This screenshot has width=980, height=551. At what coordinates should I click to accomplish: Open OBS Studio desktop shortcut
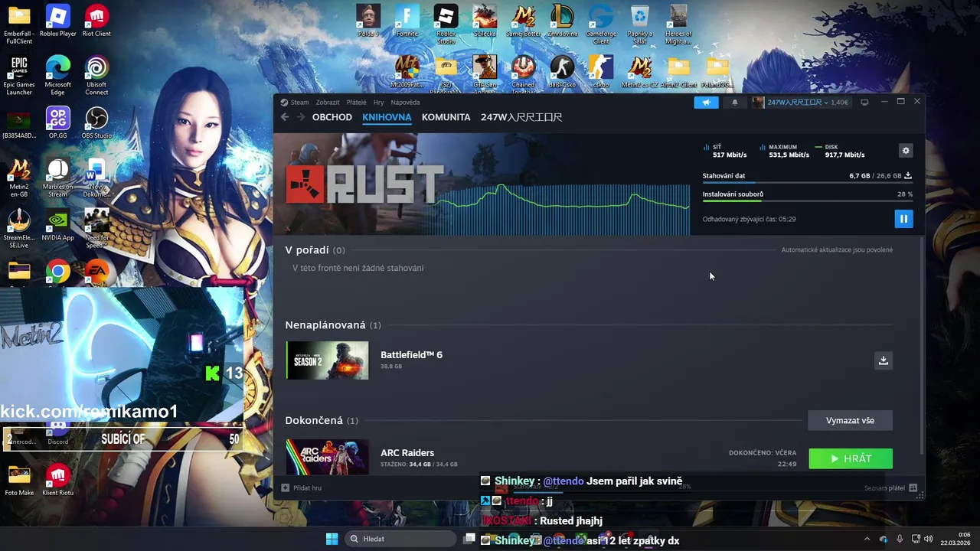[96, 122]
